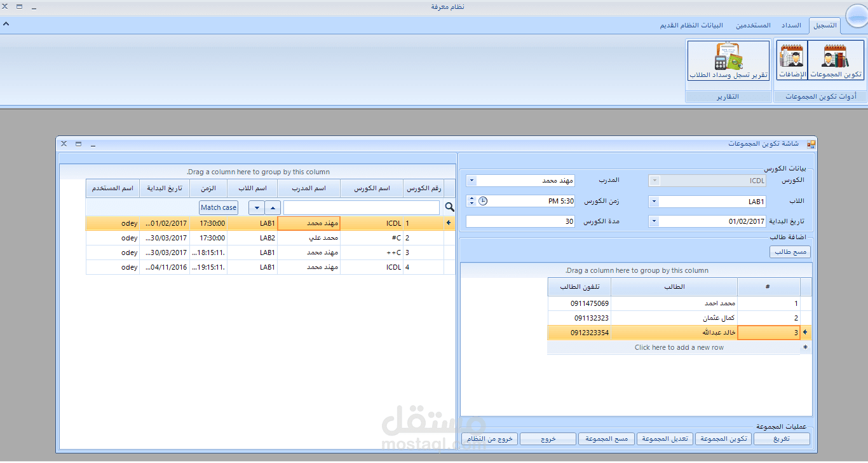Select student خالد عبدالله
Viewport: 868px width, 463px height.
[674, 333]
